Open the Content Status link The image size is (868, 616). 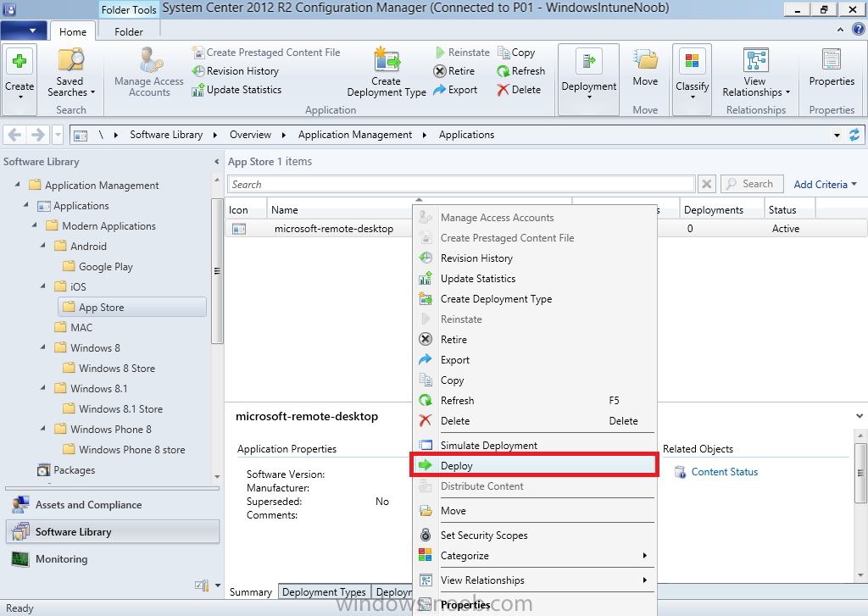724,472
